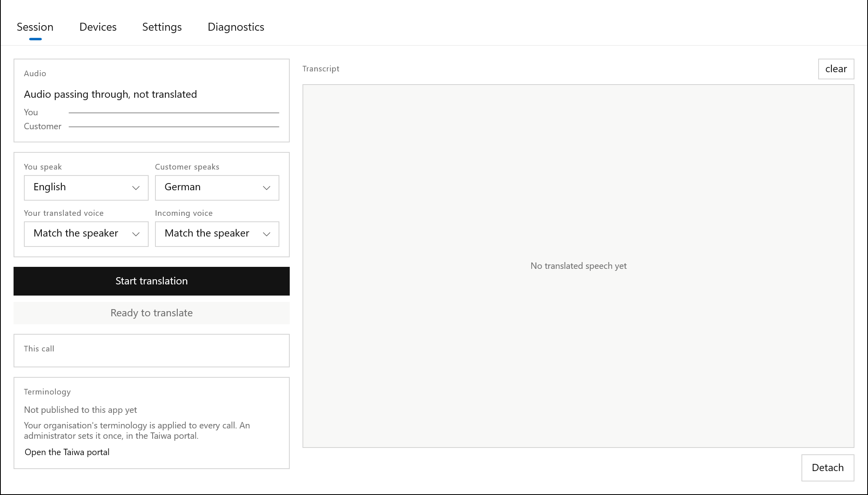Select the Session tab
The width and height of the screenshot is (868, 495).
35,27
